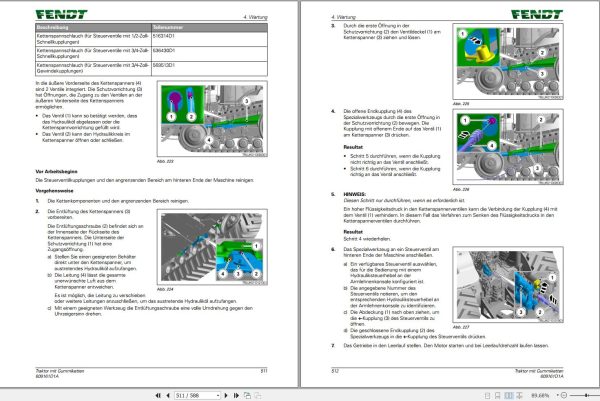
Task: Click the Fendt logo on left page
Action: pos(61,15)
